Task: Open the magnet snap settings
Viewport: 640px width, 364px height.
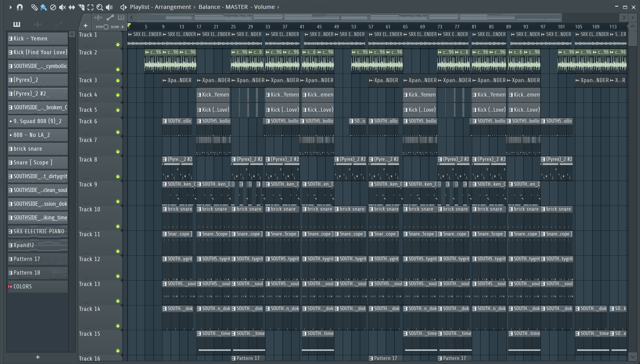Action: [x=20, y=7]
